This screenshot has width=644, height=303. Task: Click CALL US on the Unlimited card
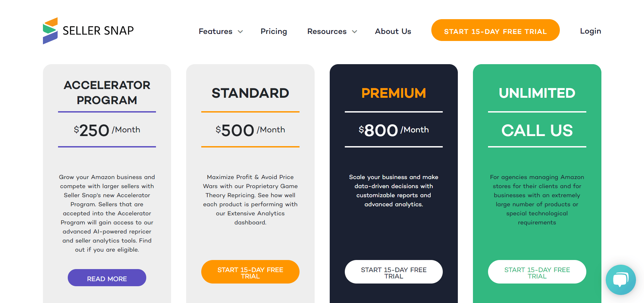(537, 131)
